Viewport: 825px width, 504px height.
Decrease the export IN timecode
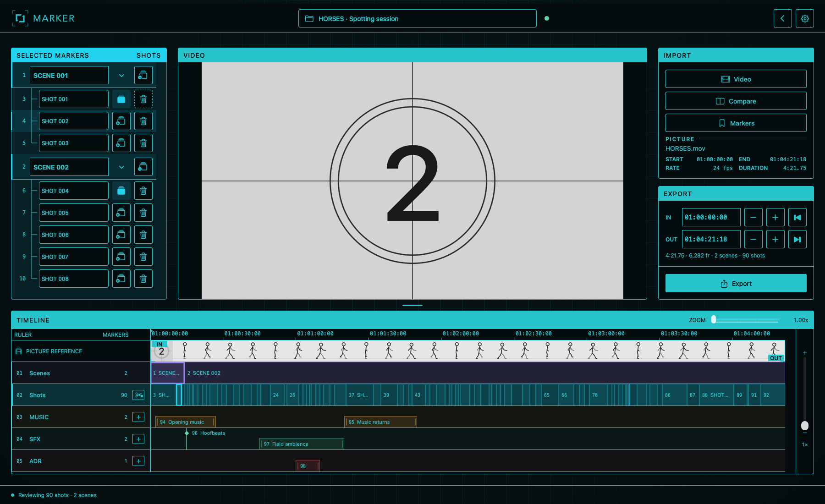pos(753,217)
